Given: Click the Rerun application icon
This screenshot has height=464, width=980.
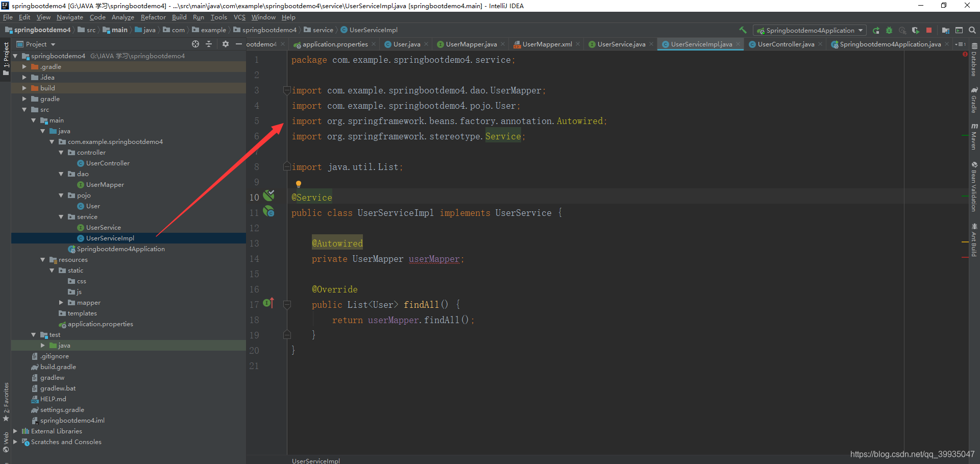Looking at the screenshot, I should [x=876, y=30].
